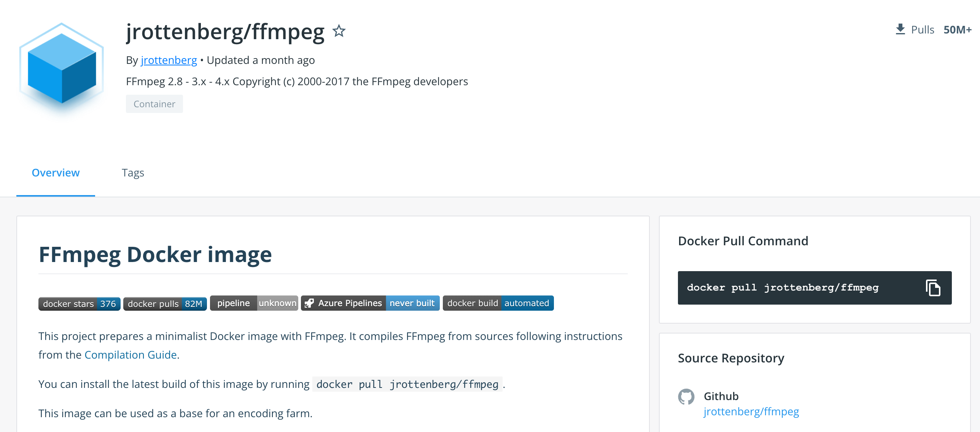Star the jrottenberg/ffmpeg repository
The height and width of the screenshot is (432, 980).
[x=339, y=31]
